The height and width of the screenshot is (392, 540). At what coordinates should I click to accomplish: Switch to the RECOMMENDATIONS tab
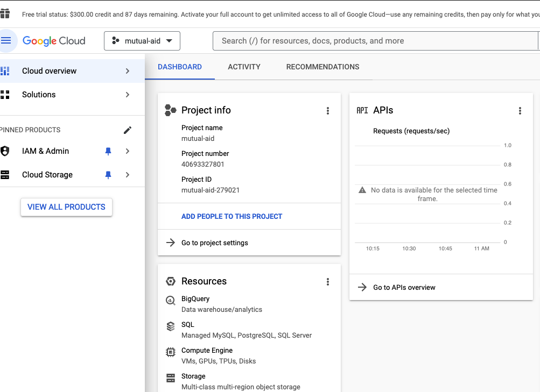pos(322,67)
